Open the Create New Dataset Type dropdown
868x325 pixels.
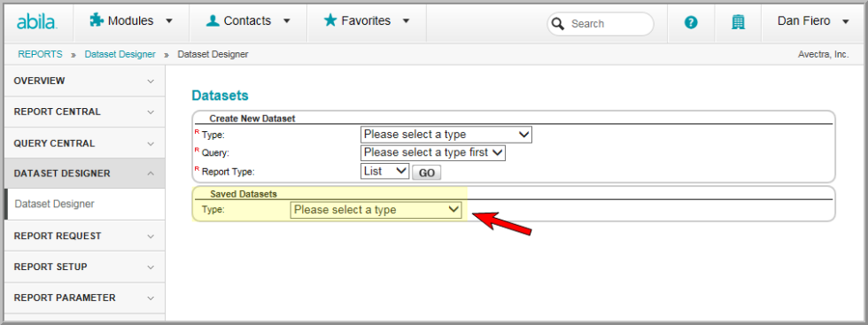point(446,135)
